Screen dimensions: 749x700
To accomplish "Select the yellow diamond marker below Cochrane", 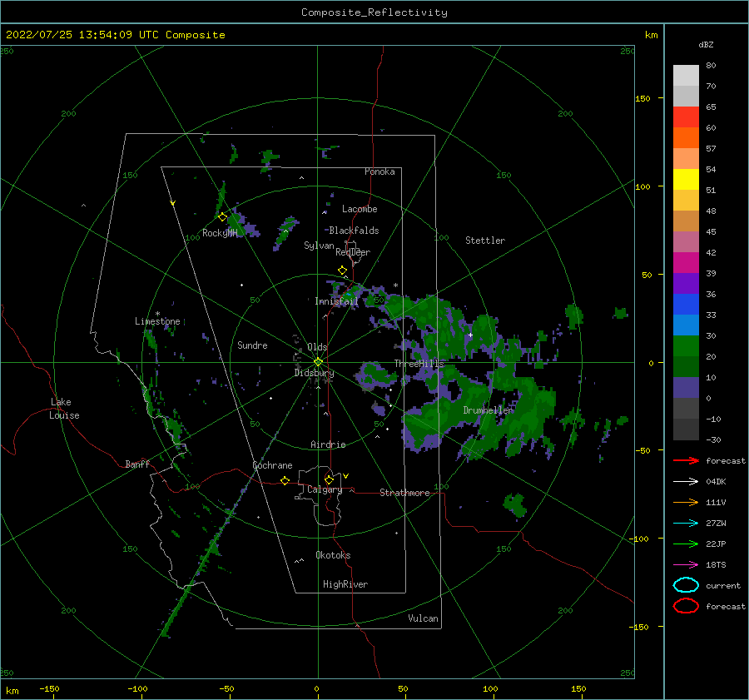I will click(285, 481).
